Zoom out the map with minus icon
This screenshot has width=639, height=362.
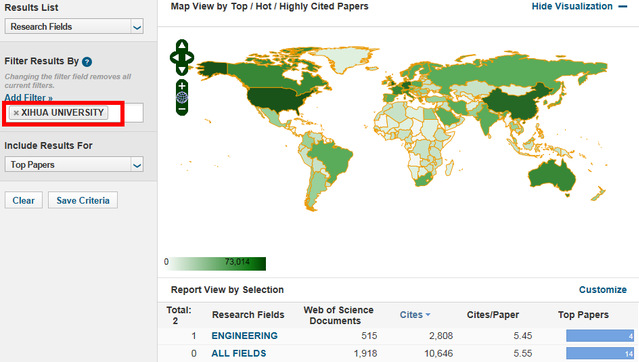coord(182,109)
